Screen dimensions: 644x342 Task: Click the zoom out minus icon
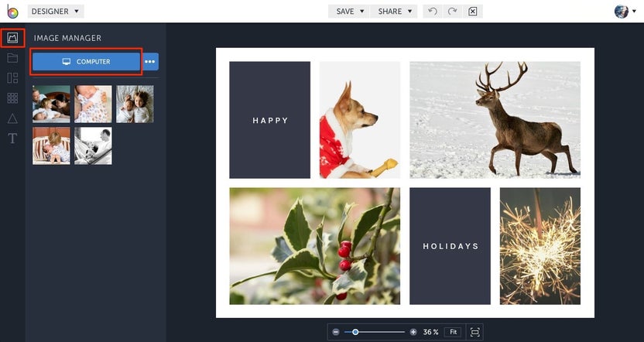coord(336,332)
